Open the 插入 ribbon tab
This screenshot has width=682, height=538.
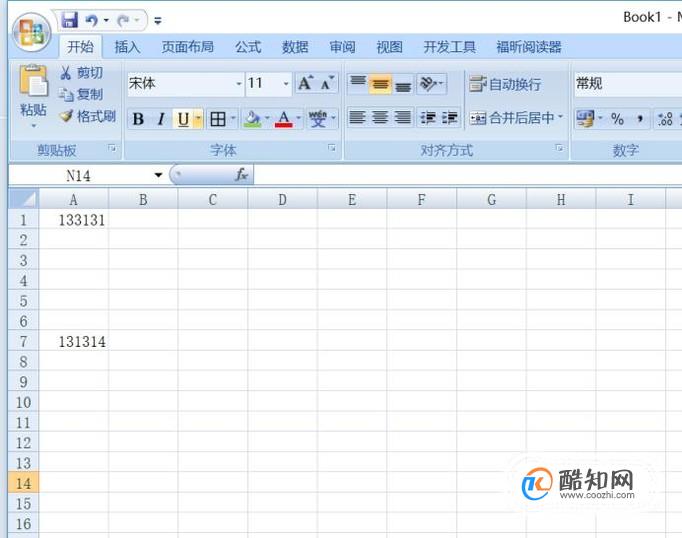pos(127,47)
